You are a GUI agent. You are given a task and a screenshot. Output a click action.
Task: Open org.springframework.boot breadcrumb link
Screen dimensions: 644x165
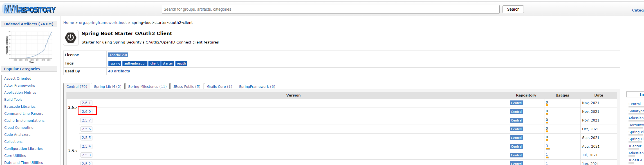(103, 23)
